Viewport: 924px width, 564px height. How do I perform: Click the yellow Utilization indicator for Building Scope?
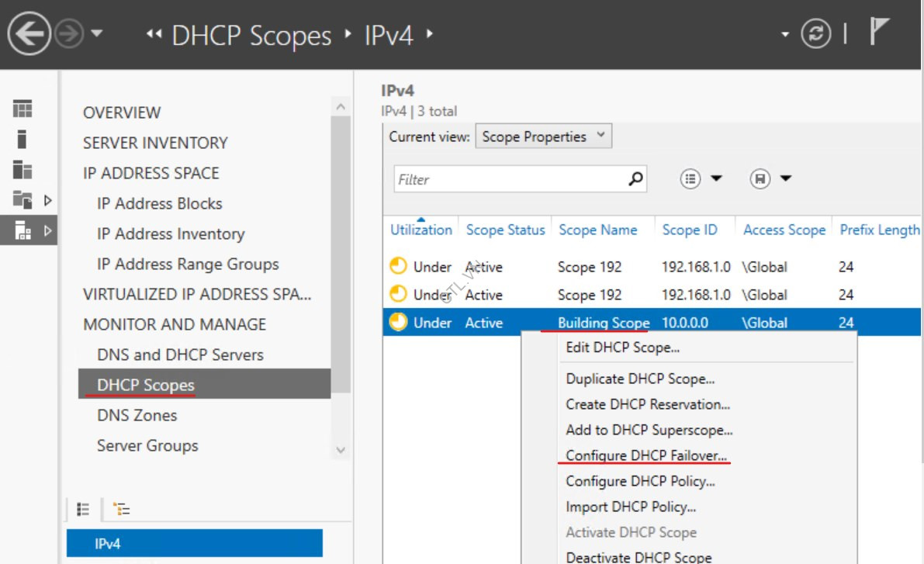pos(397,322)
